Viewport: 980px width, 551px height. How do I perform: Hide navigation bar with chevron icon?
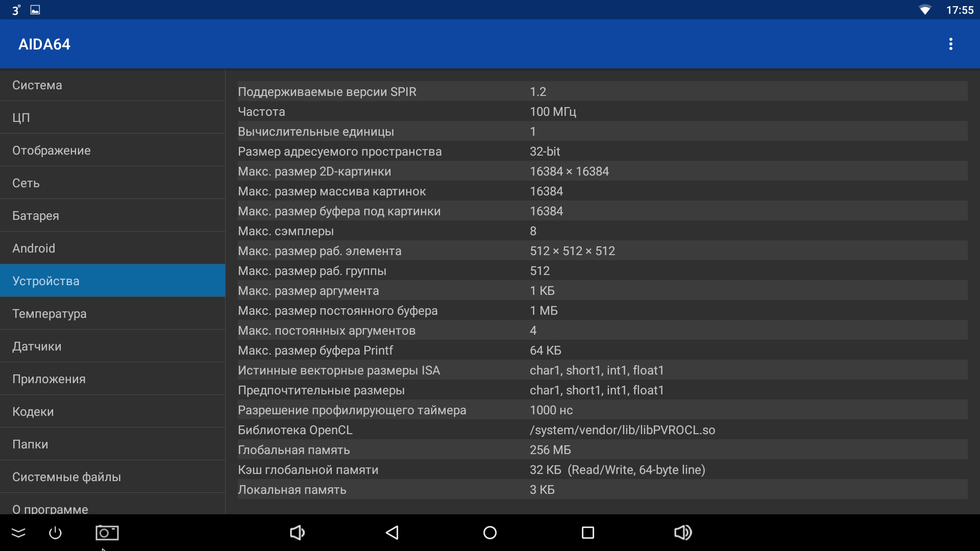[18, 533]
